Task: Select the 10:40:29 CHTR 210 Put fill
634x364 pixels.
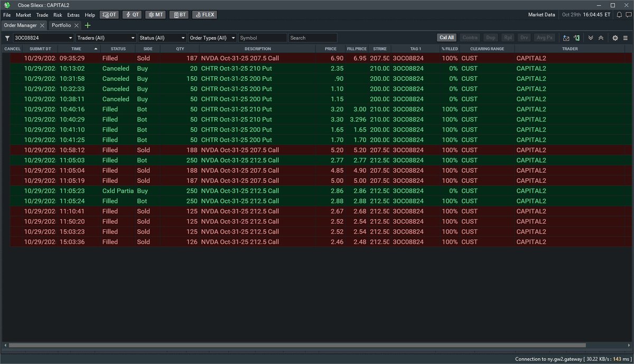Action: click(x=317, y=119)
